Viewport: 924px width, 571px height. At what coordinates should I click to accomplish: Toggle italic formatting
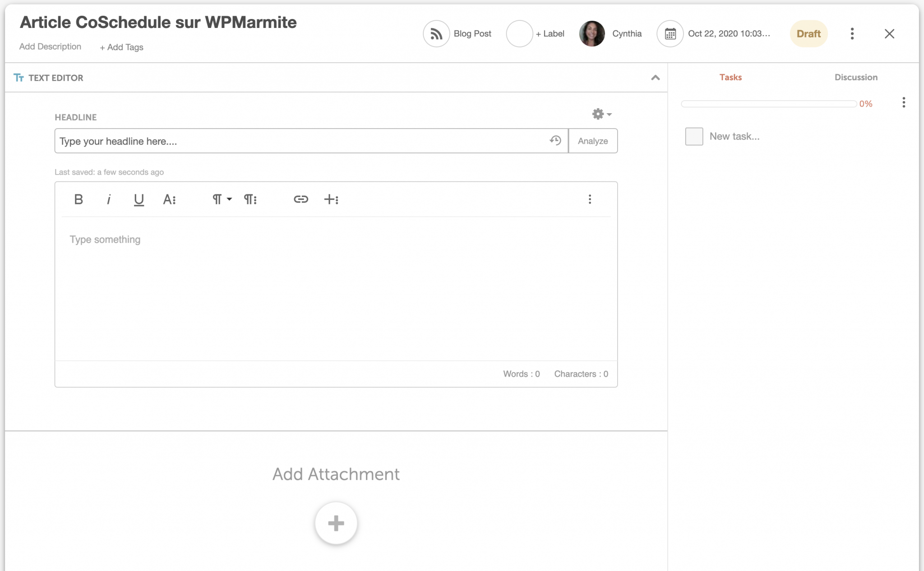[108, 199]
